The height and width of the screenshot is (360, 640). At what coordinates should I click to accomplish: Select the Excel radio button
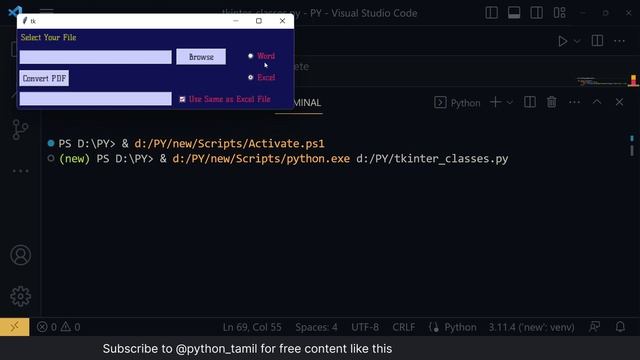click(251, 77)
